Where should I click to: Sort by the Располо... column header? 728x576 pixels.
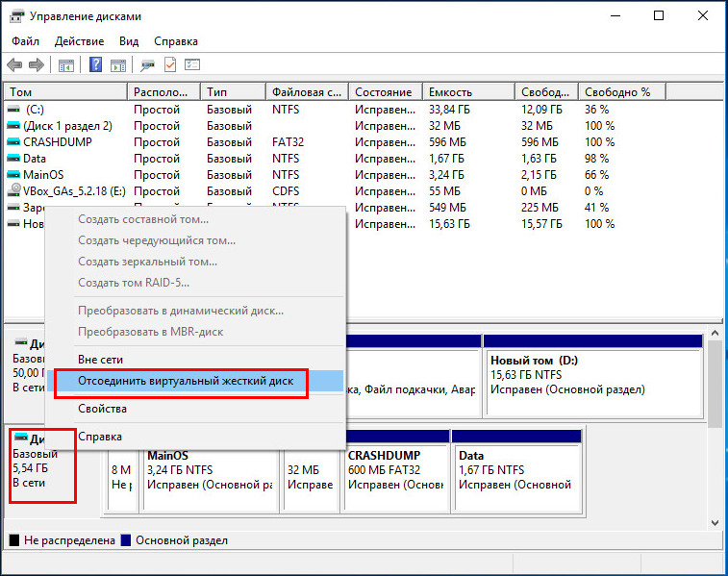coord(163,92)
